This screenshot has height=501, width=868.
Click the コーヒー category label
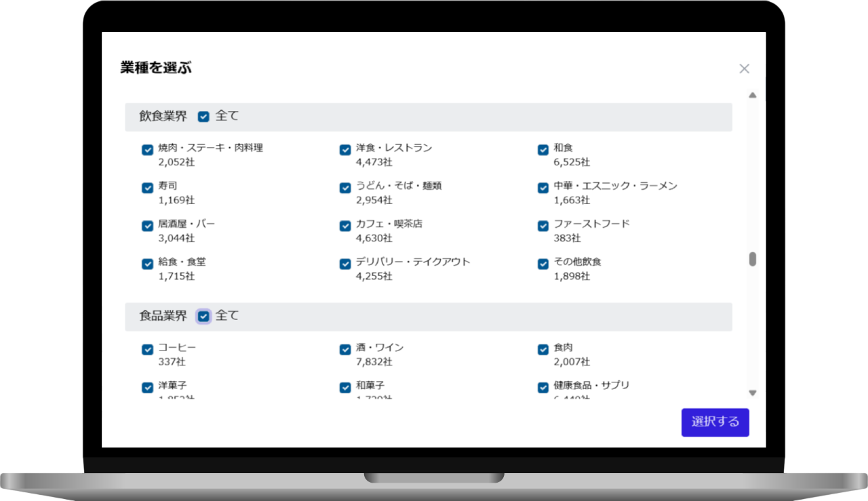tap(177, 348)
